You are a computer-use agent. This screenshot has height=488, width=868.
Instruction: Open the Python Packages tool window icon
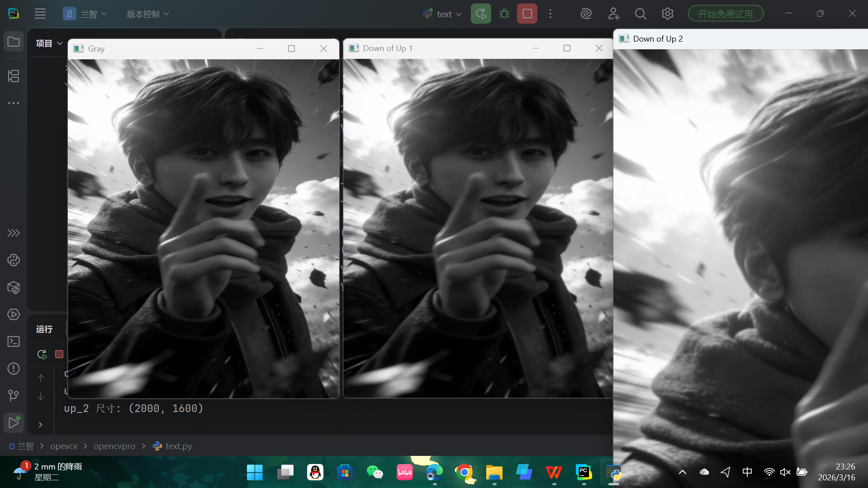point(14,288)
